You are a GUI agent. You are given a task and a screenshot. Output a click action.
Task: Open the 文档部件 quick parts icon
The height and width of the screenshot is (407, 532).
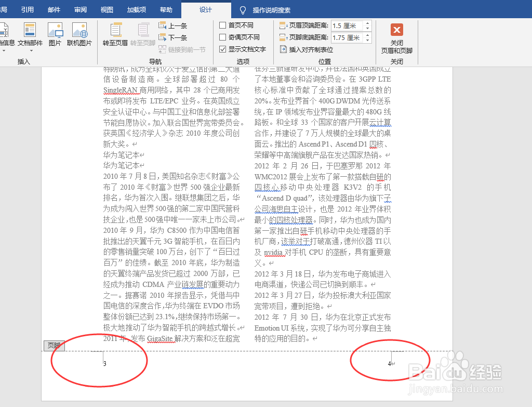[30, 30]
